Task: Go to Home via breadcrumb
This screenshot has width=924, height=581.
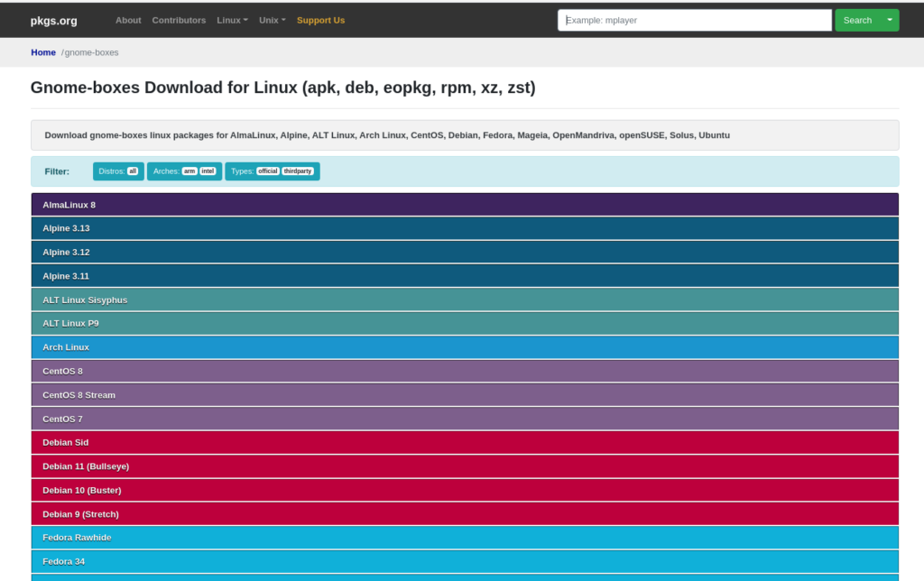Action: (43, 52)
